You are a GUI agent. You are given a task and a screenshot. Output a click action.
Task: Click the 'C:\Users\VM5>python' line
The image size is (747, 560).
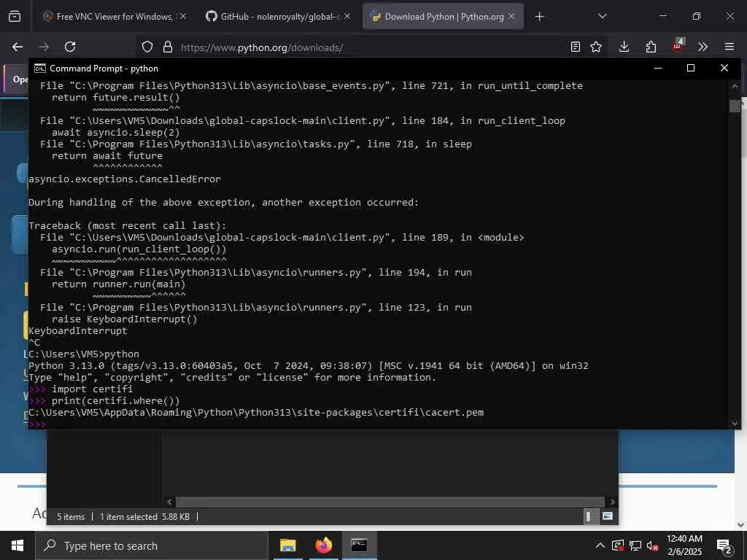pyautogui.click(x=84, y=354)
